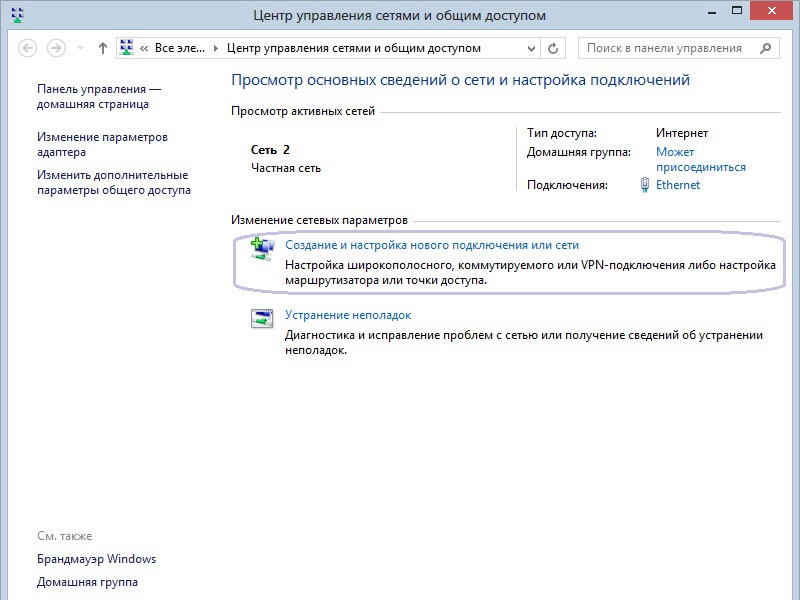
Task: Open 'Создание и настройка нового подключения или сети'
Action: (432, 245)
